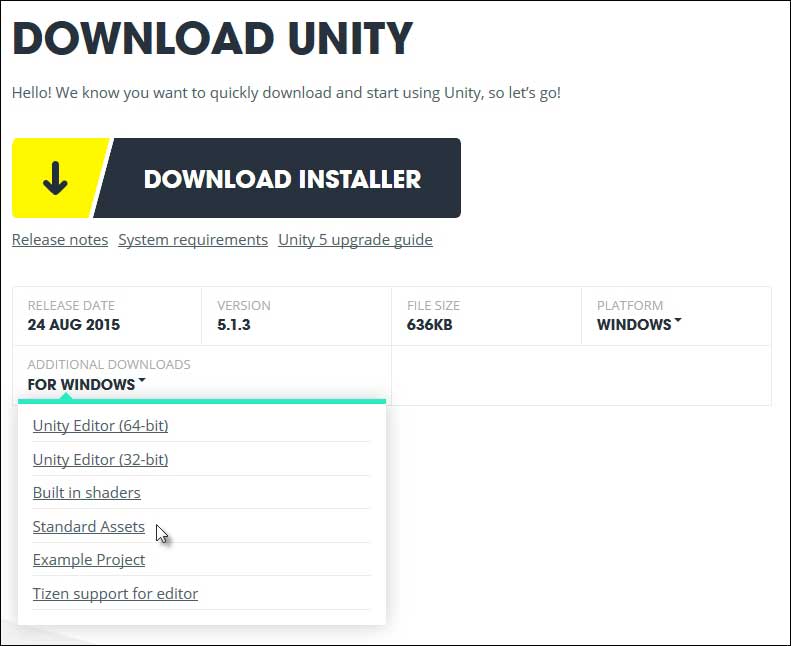Select Tizen support for editor

point(116,594)
